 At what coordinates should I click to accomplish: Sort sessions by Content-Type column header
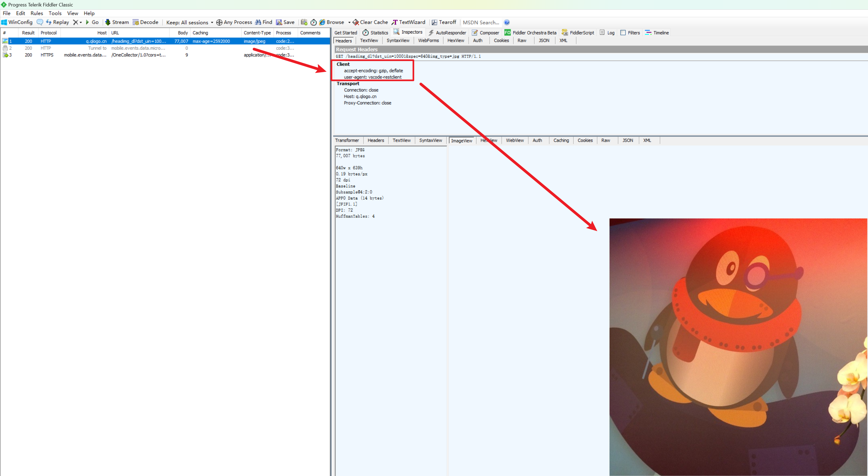[257, 33]
